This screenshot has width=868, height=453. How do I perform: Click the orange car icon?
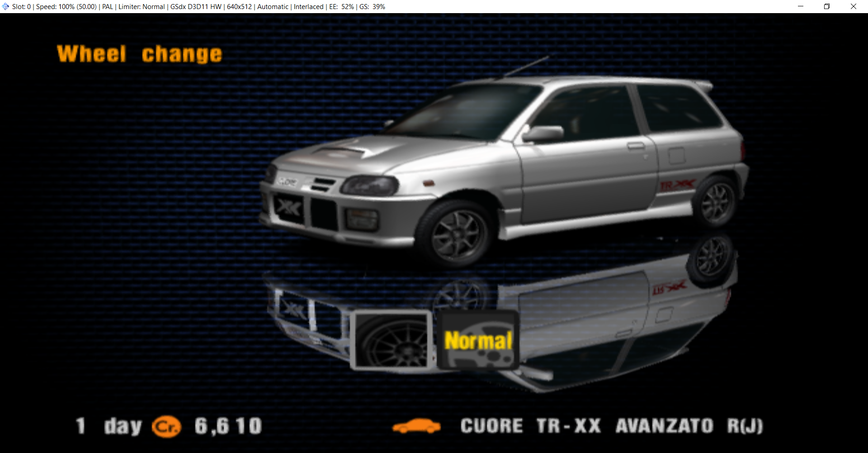point(416,426)
